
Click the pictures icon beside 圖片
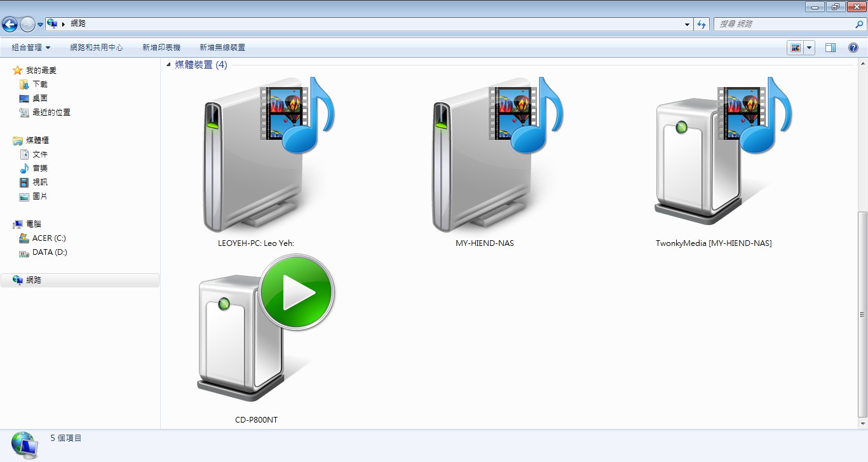coord(24,196)
